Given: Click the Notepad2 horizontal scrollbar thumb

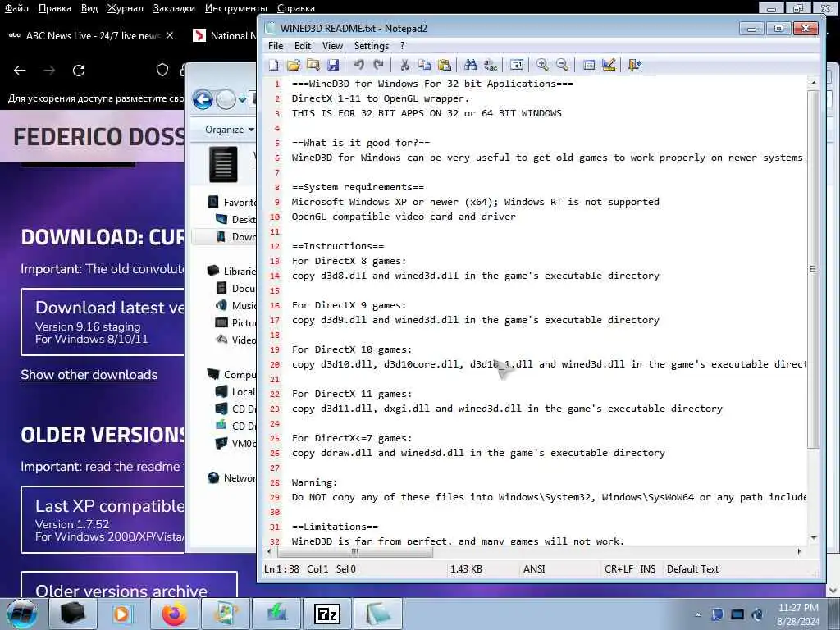Looking at the screenshot, I should click(x=354, y=551).
